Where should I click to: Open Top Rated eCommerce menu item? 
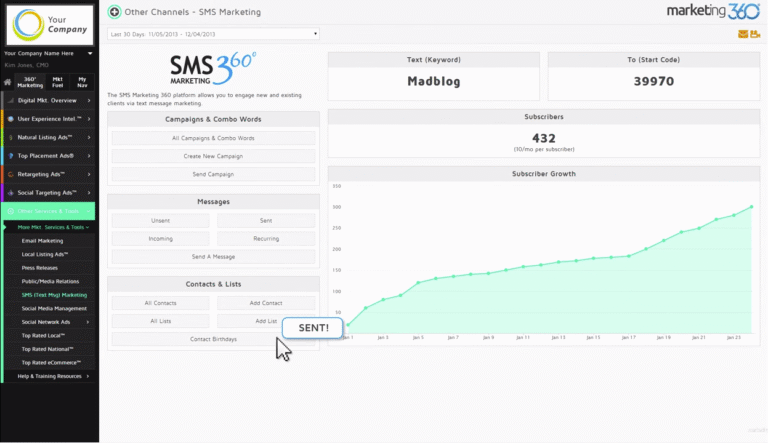click(51, 363)
